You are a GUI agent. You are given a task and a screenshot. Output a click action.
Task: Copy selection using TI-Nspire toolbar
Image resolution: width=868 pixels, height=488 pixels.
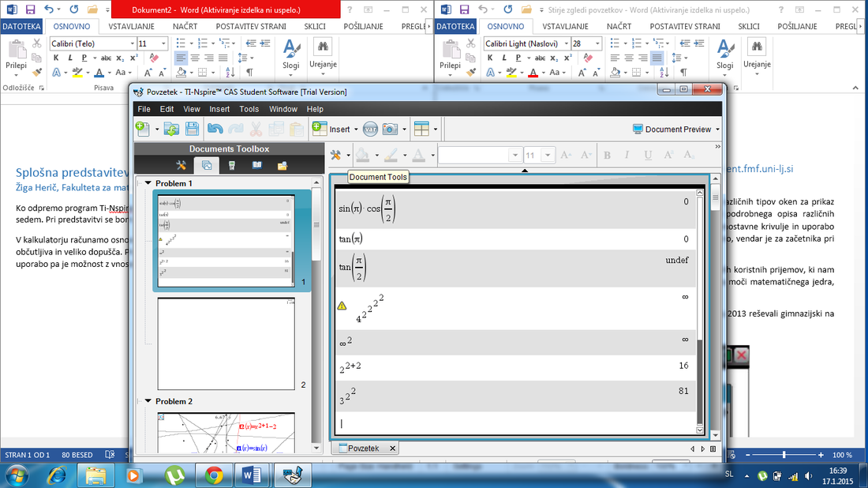275,129
